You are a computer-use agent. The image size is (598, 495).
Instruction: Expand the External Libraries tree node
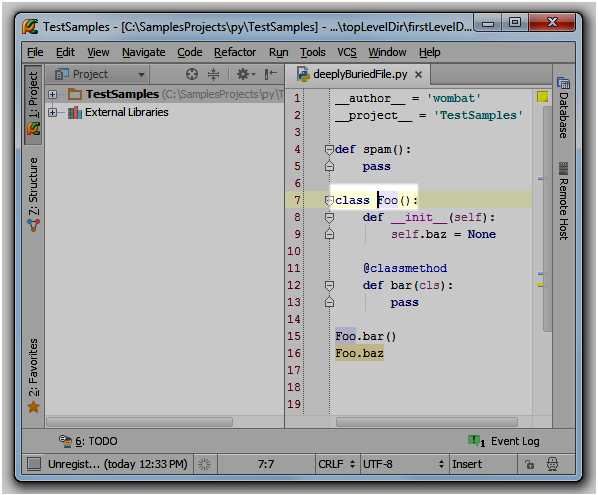point(53,112)
